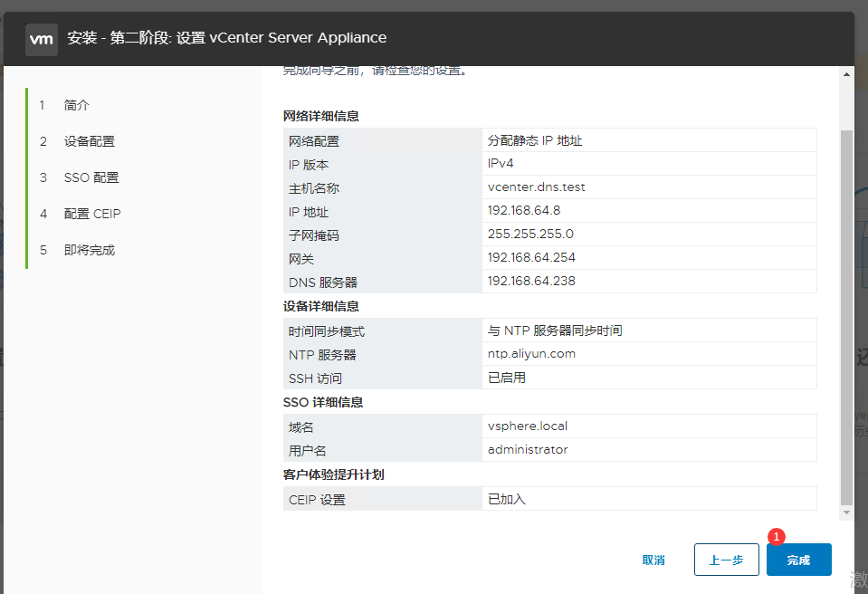868x594 pixels.
Task: Click the CEIP 设置 value 已加入
Action: coord(507,499)
